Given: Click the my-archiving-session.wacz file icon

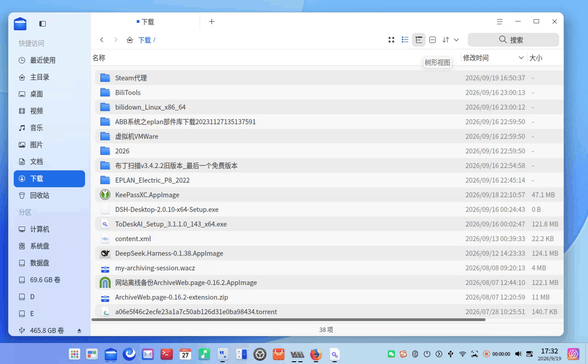Looking at the screenshot, I should coord(105,268).
